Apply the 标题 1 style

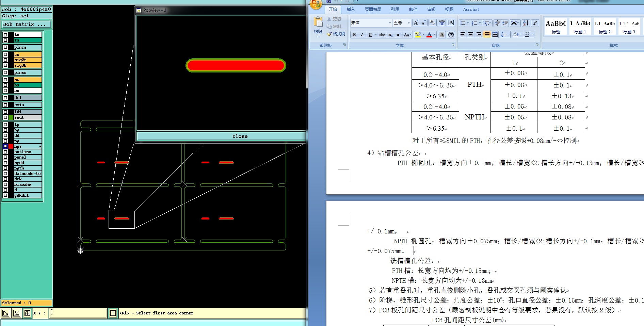[x=580, y=27]
